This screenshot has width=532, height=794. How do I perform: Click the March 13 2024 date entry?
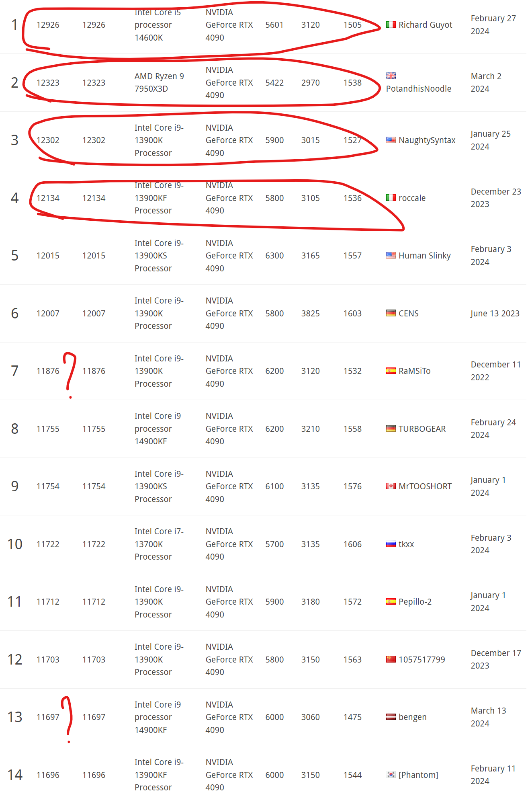point(488,717)
